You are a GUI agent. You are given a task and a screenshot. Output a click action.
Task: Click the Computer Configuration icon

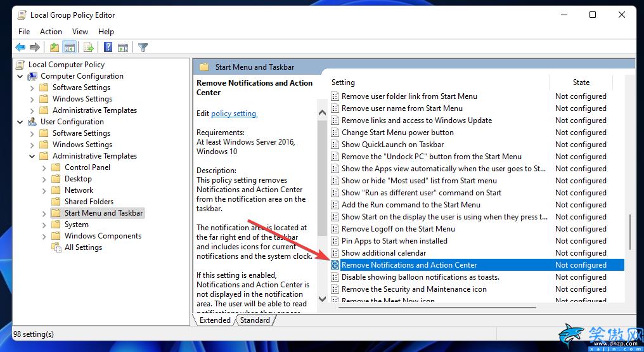pos(32,76)
